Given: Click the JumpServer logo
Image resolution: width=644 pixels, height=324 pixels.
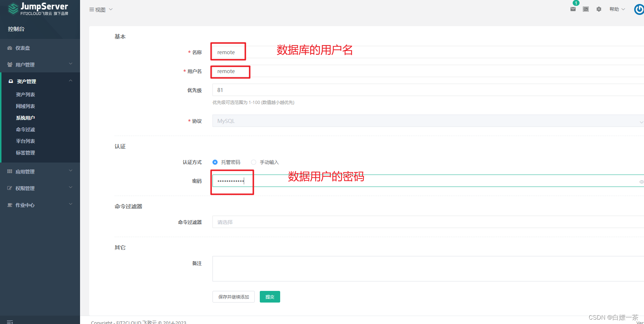Looking at the screenshot, I should tap(38, 9).
